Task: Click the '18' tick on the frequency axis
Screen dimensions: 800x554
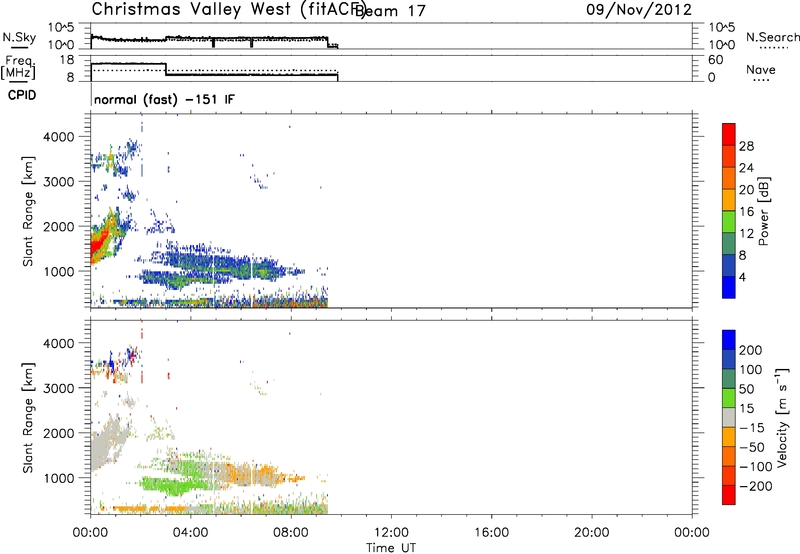Action: 67,60
